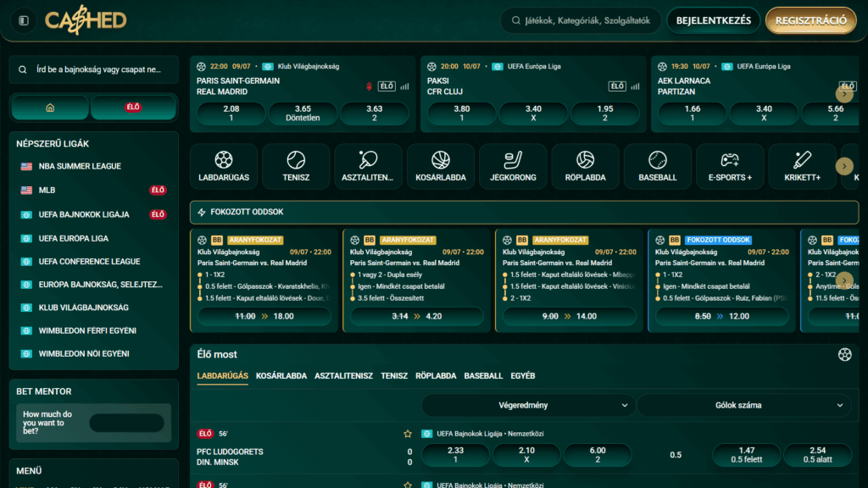Click the league or team search field
This screenshot has height=488, width=868.
coord(93,69)
